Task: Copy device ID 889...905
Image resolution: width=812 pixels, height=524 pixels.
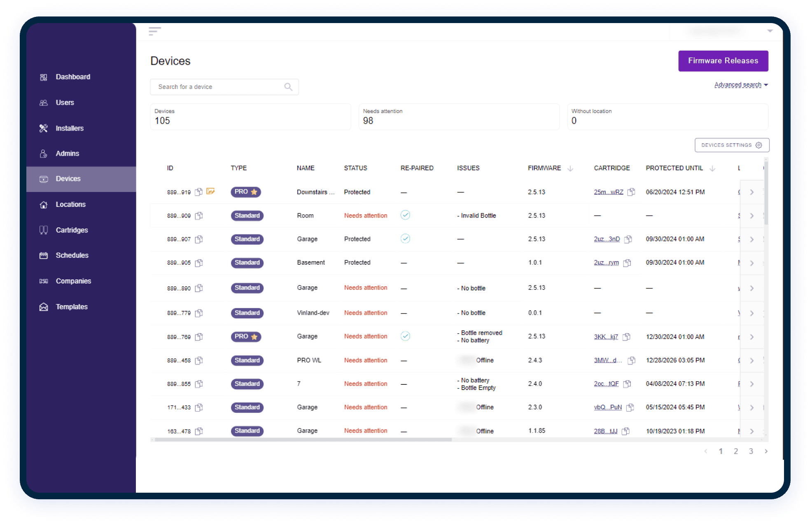Action: [199, 263]
